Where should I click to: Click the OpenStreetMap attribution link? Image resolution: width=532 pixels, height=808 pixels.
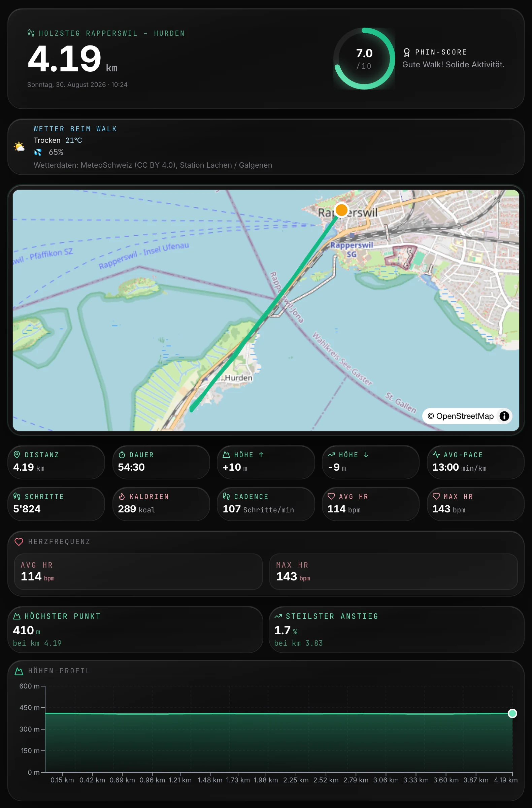(460, 416)
